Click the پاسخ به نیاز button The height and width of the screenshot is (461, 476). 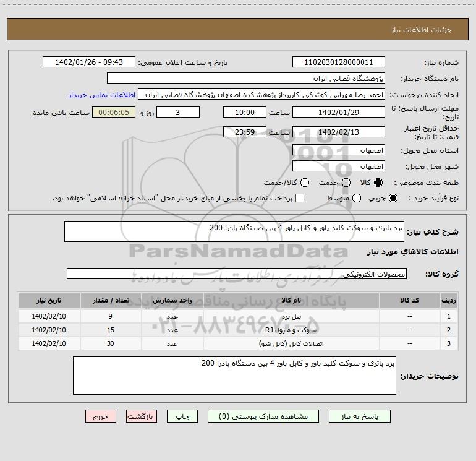[359, 416]
